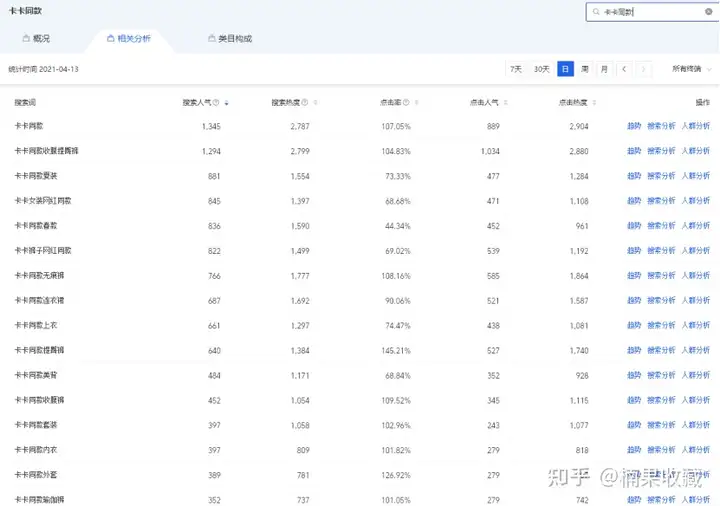Click the 卡卡同款 title at the top left

(x=26, y=11)
